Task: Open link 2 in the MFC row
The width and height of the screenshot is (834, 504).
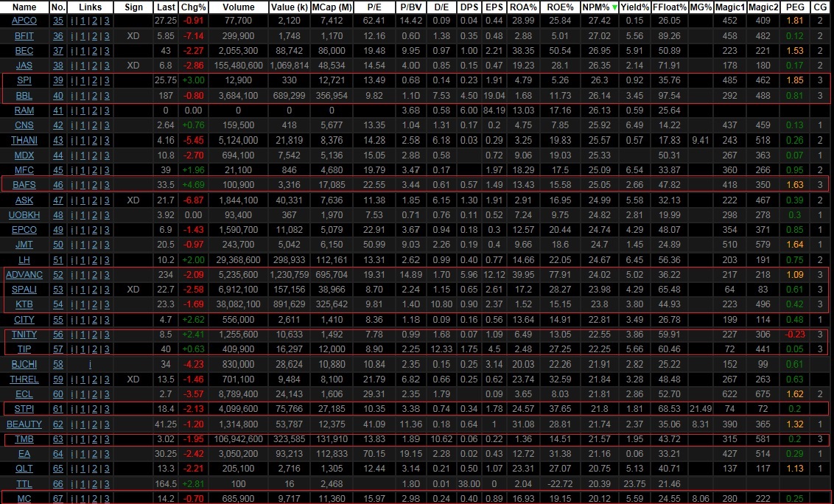Action: coord(95,170)
